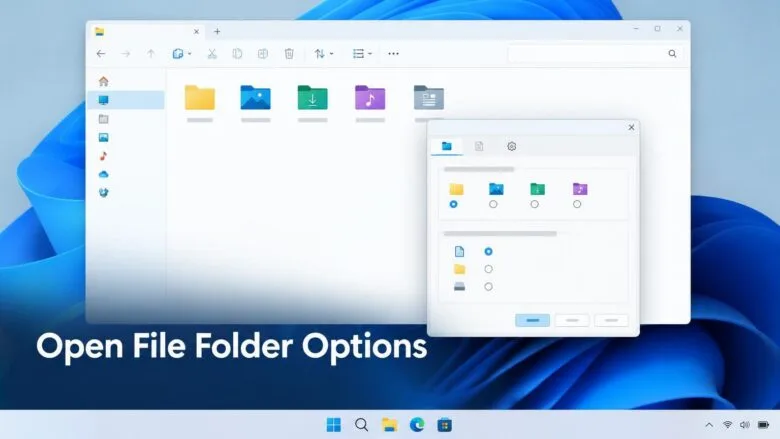Click the forward navigation arrow

(126, 54)
